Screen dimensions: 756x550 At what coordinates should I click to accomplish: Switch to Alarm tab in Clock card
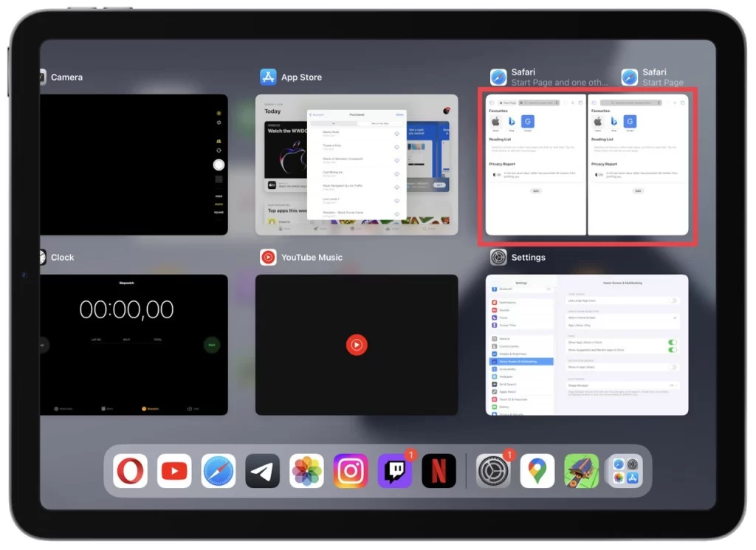pos(107,408)
